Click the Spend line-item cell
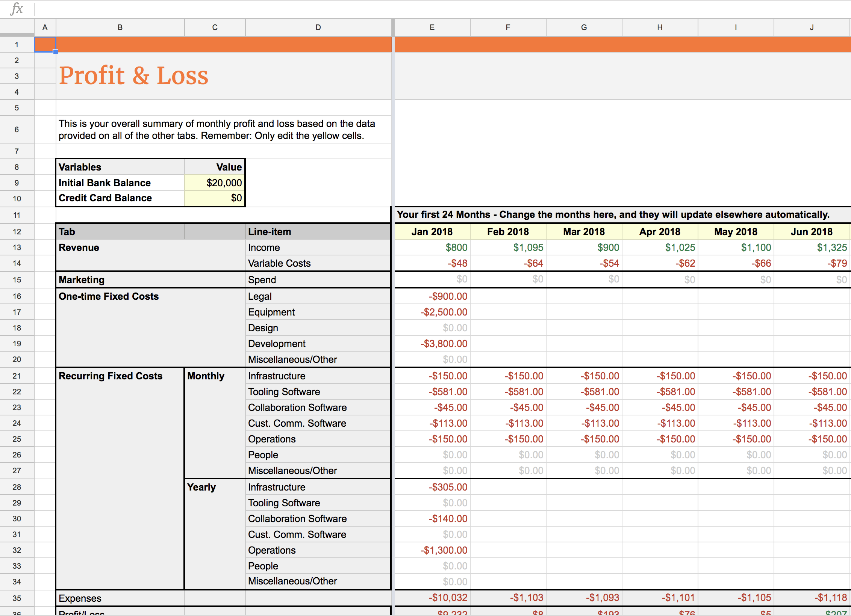This screenshot has width=851, height=616. [318, 280]
